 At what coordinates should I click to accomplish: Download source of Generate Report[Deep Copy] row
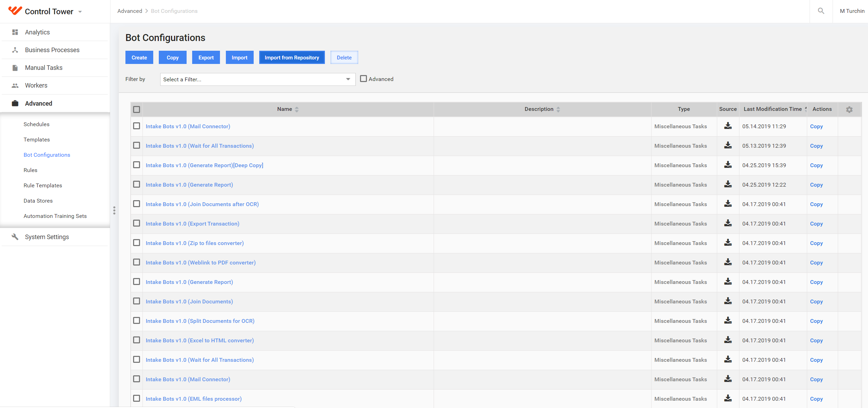coord(728,165)
